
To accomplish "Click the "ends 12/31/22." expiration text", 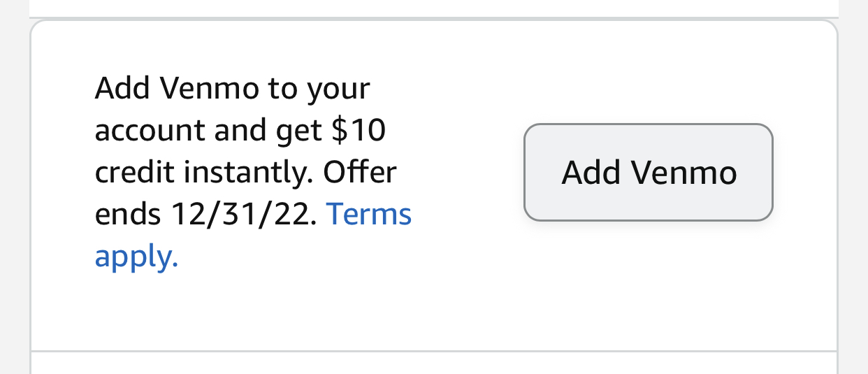I will point(206,215).
